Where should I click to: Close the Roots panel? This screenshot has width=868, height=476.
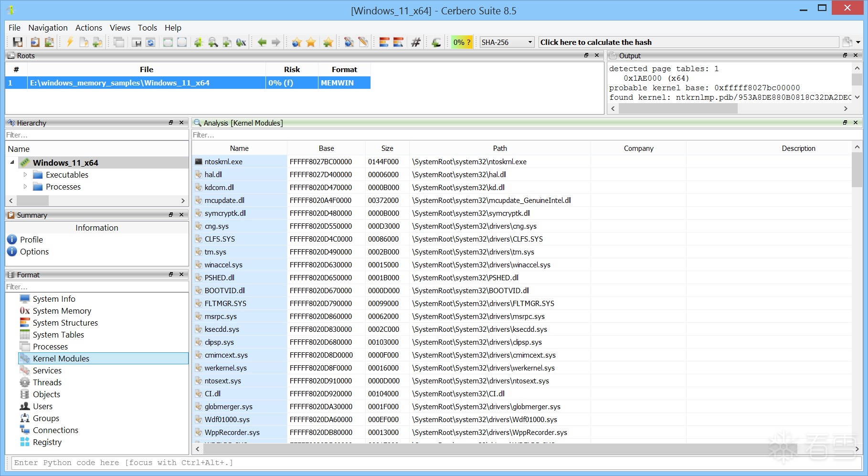597,55
